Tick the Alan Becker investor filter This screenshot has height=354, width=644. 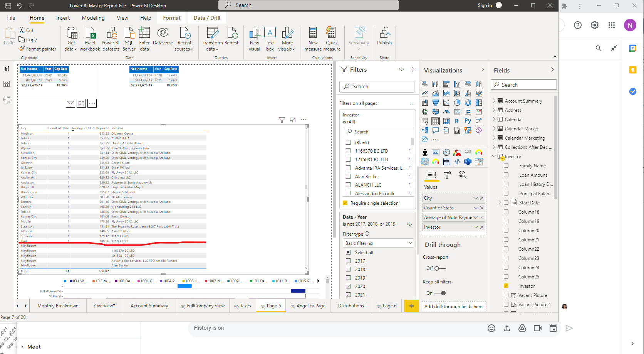pos(348,176)
